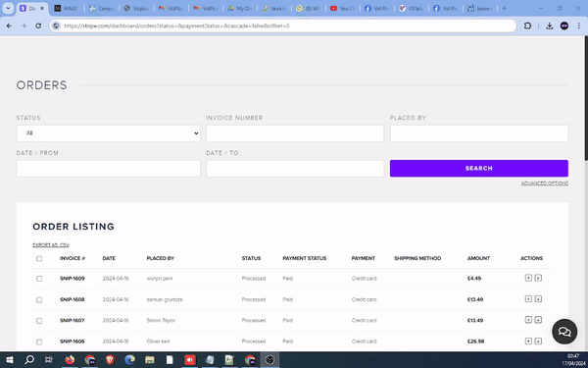Open invoice SNIP-1606
The height and width of the screenshot is (368, 588).
click(72, 342)
